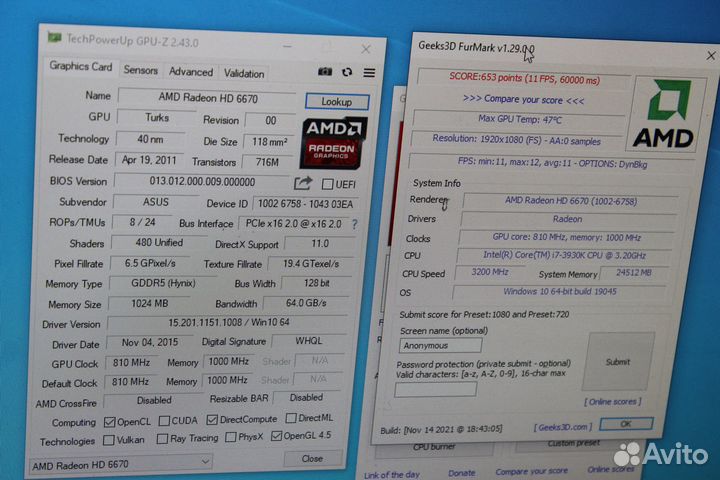720x480 pixels.
Task: Open the Graphics Card tab
Action: click(81, 67)
